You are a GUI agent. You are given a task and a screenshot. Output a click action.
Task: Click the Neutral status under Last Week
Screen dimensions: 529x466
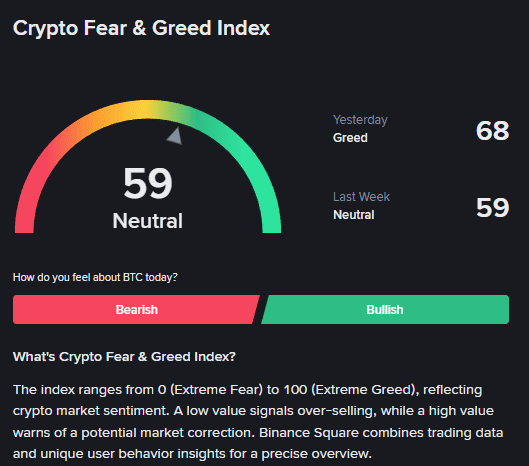pyautogui.click(x=354, y=215)
